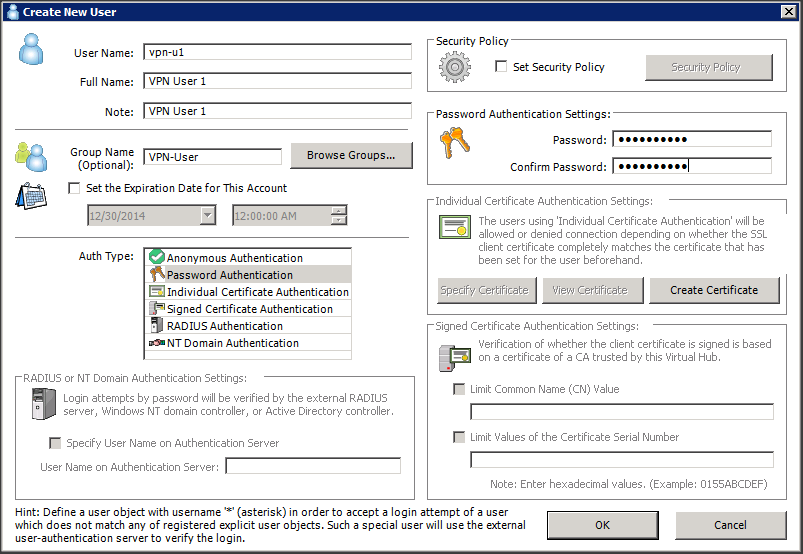Click the keys icon in Password Authentication Settings

[x=453, y=146]
